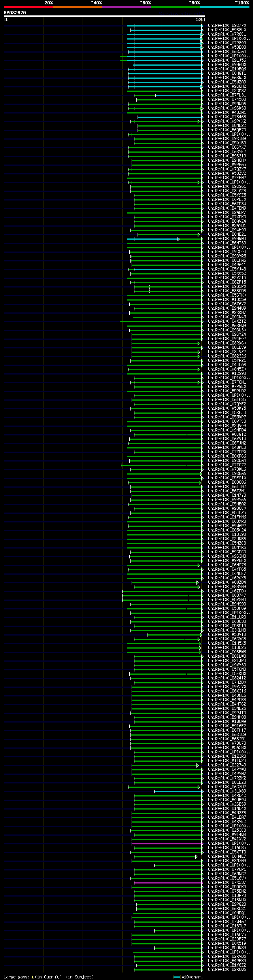Click the short cyan alignment bar for UniRef100_B9HRW3
This screenshot has width=253, height=980.
[153, 239]
